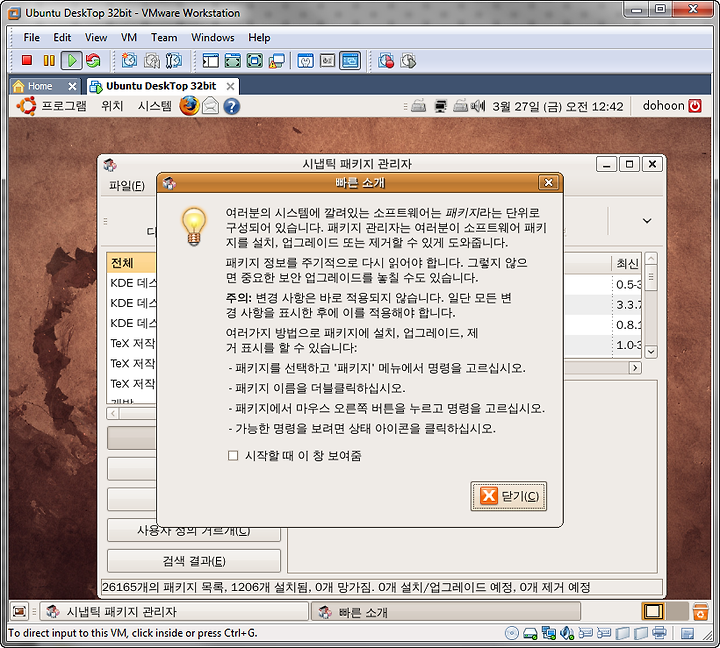This screenshot has height=648, width=720.
Task: Open the Team menu
Action: (164, 38)
